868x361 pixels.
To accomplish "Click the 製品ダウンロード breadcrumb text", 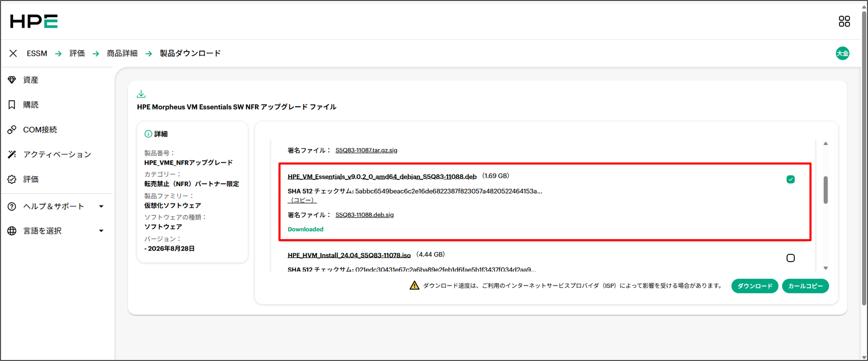I will point(190,53).
